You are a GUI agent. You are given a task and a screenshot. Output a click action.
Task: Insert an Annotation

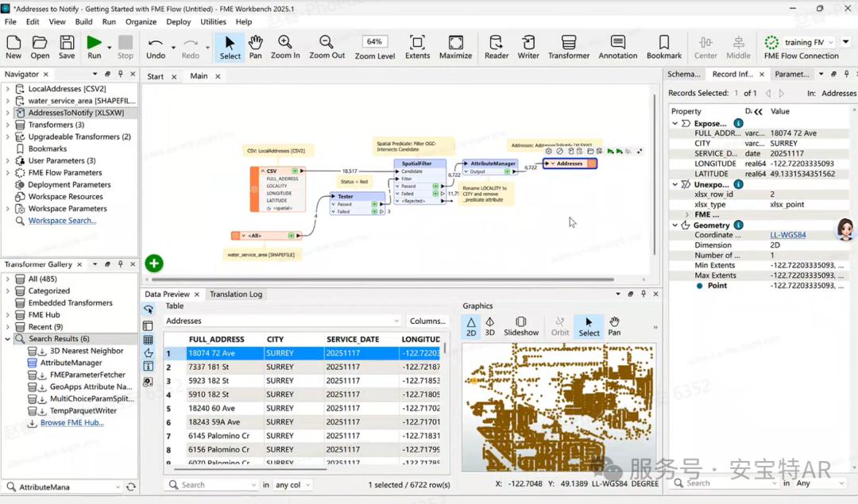click(618, 47)
